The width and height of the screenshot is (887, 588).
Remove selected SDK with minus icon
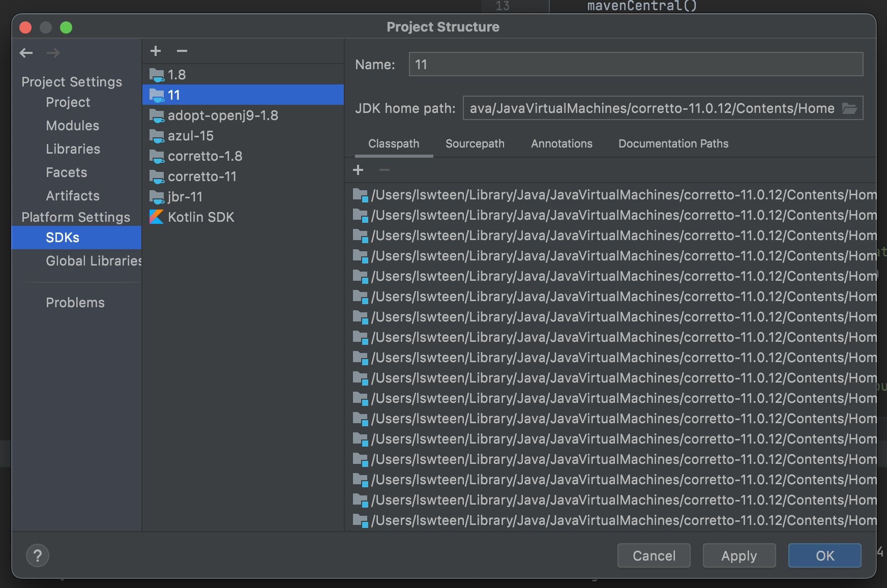pyautogui.click(x=182, y=51)
